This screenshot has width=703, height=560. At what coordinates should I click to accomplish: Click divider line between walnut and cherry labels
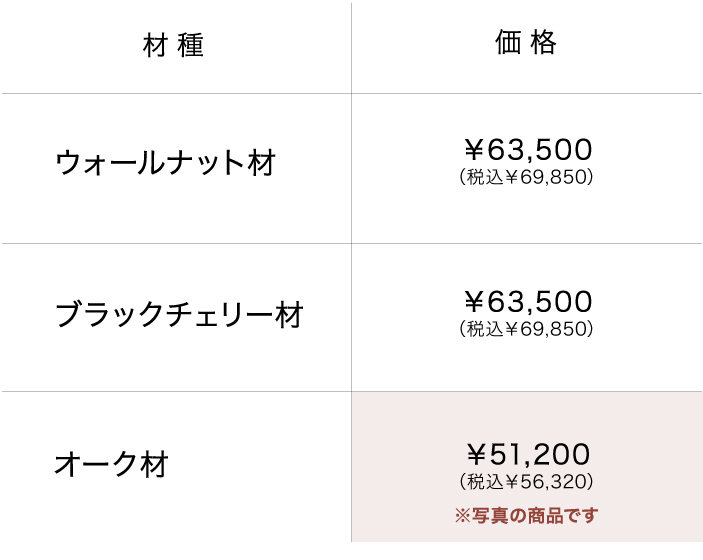point(176,243)
